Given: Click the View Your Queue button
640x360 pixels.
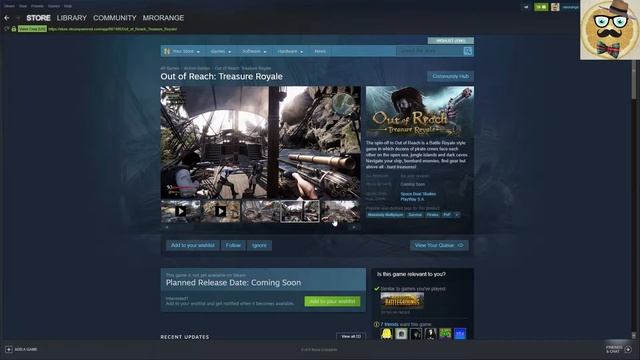Looking at the screenshot, I should tap(439, 245).
